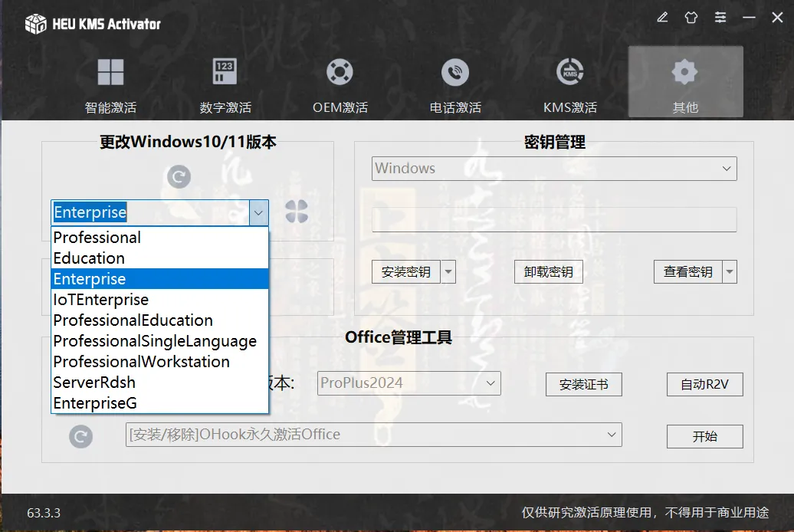
Task: Open the 电话激活 tab
Action: (455, 85)
